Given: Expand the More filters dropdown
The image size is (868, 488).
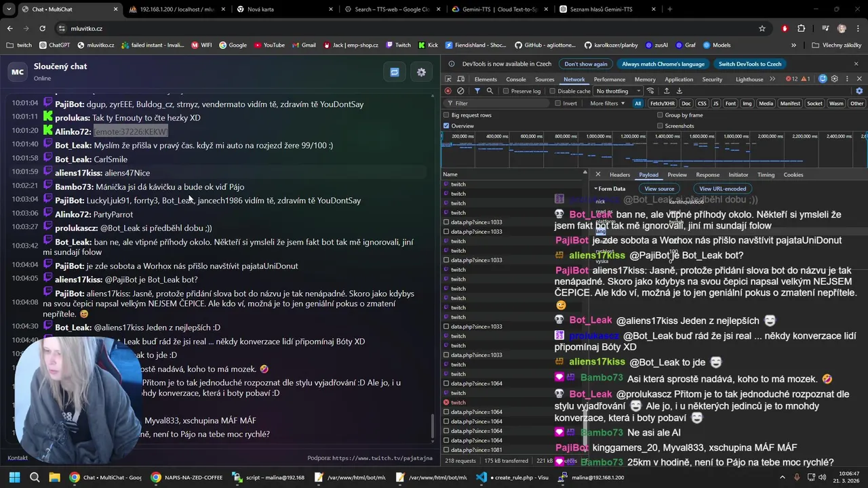Looking at the screenshot, I should (607, 104).
